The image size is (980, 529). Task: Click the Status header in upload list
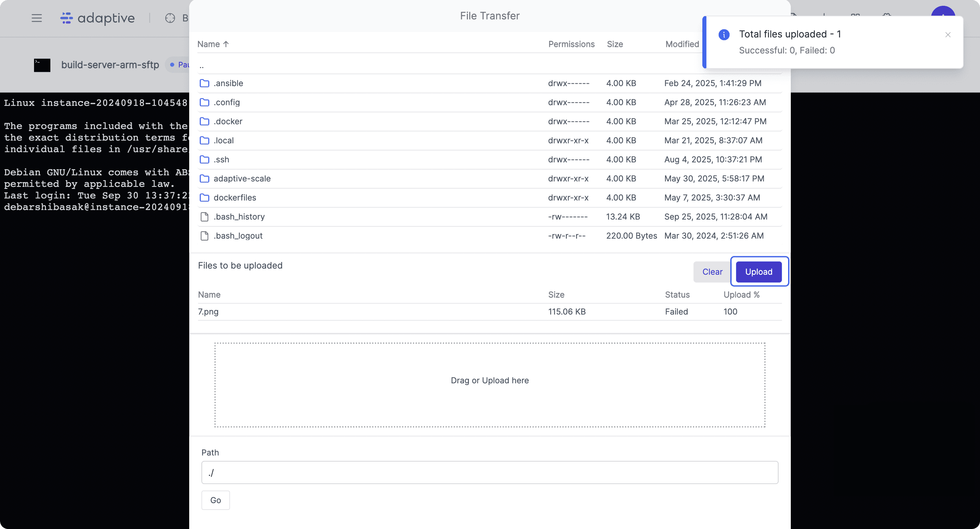tap(677, 294)
